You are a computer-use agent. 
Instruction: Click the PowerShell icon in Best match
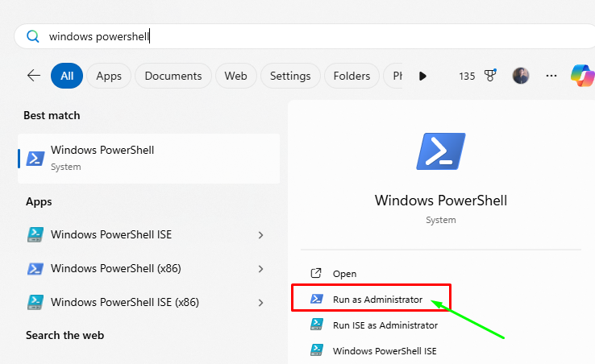[x=35, y=159]
